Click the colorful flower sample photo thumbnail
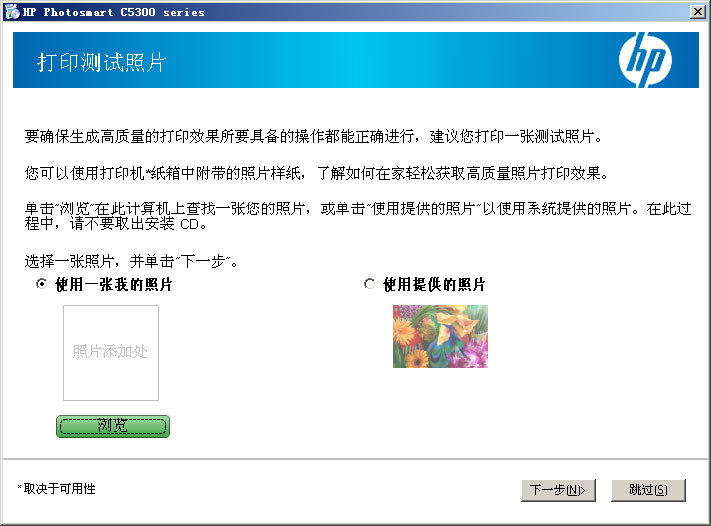The image size is (711, 526). tap(440, 336)
